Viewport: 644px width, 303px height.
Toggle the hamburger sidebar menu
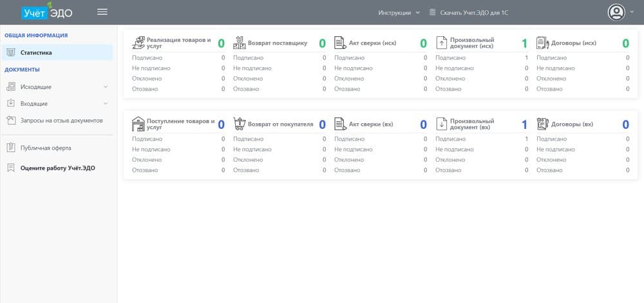(x=102, y=12)
